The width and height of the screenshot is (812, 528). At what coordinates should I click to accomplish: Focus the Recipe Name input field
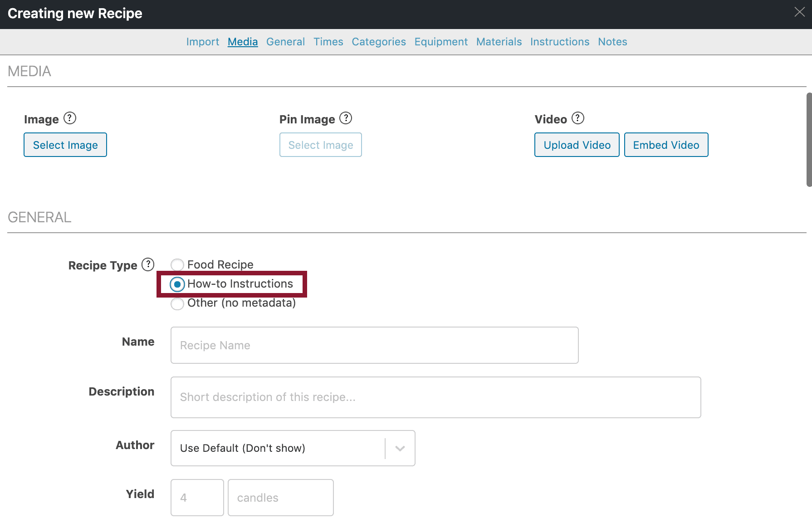pos(375,345)
